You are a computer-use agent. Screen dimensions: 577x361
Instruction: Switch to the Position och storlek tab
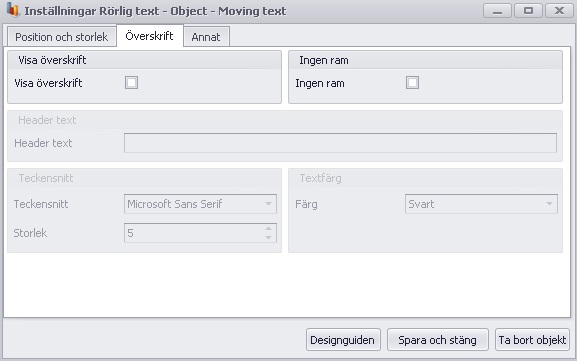(61, 37)
